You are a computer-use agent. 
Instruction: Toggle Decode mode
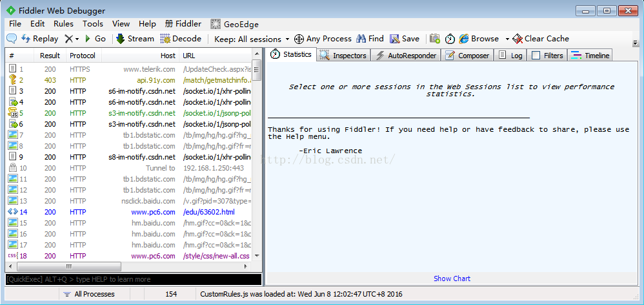[181, 39]
